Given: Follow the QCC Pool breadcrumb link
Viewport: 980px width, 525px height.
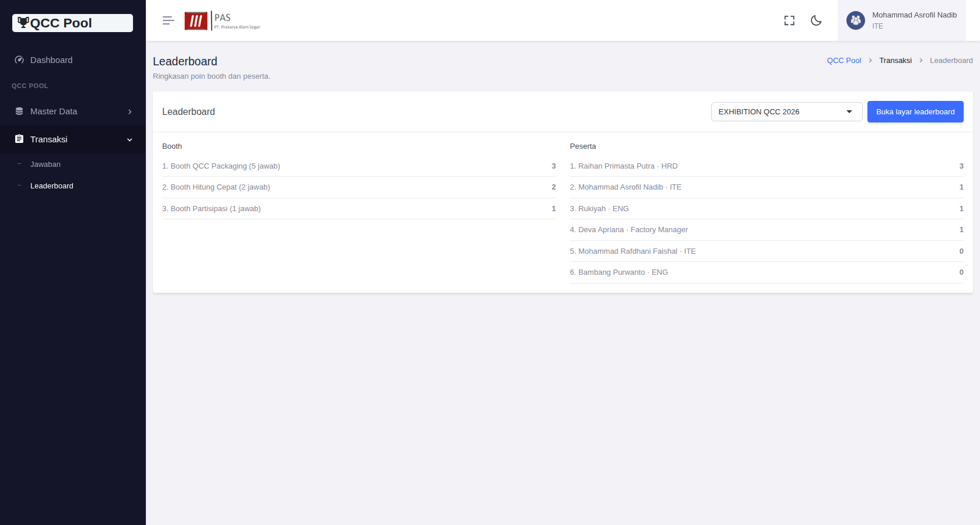Looking at the screenshot, I should [x=843, y=61].
